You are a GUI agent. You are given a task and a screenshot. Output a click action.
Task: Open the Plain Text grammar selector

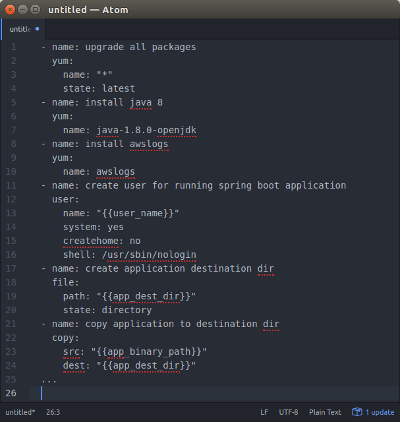coord(325,412)
